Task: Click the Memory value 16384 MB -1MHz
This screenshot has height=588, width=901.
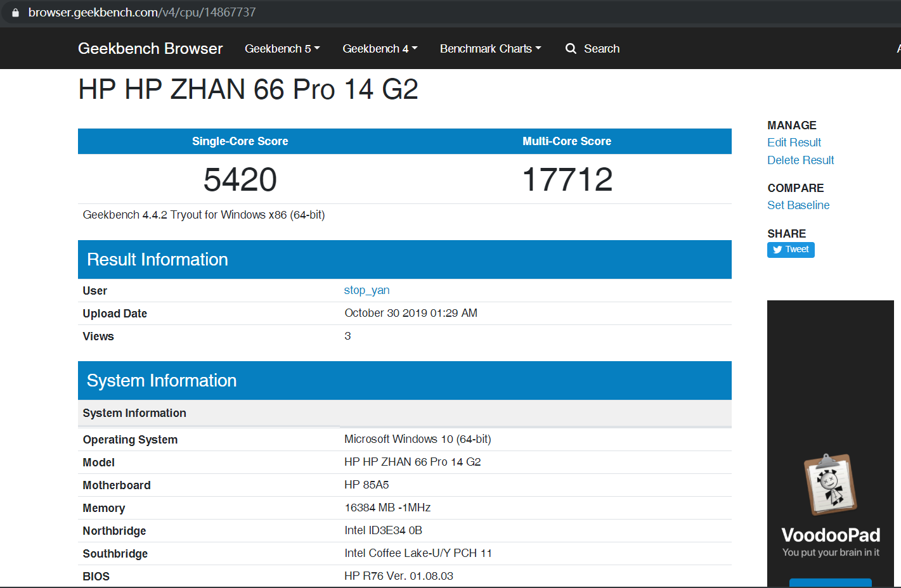Action: pyautogui.click(x=387, y=508)
